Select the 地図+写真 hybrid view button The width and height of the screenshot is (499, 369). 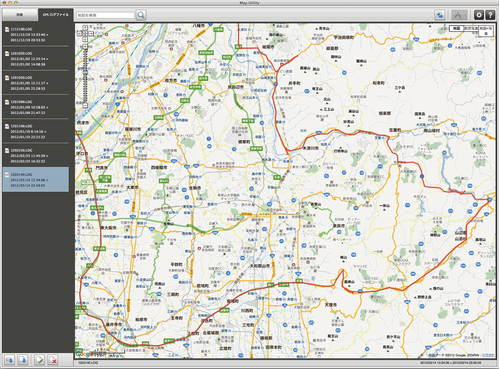[486, 31]
